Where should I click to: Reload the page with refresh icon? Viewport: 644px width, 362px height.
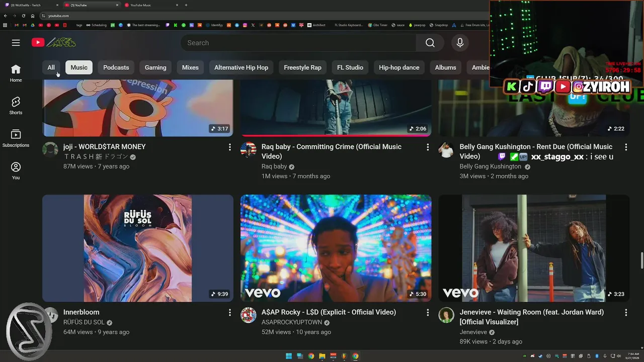coord(24,16)
